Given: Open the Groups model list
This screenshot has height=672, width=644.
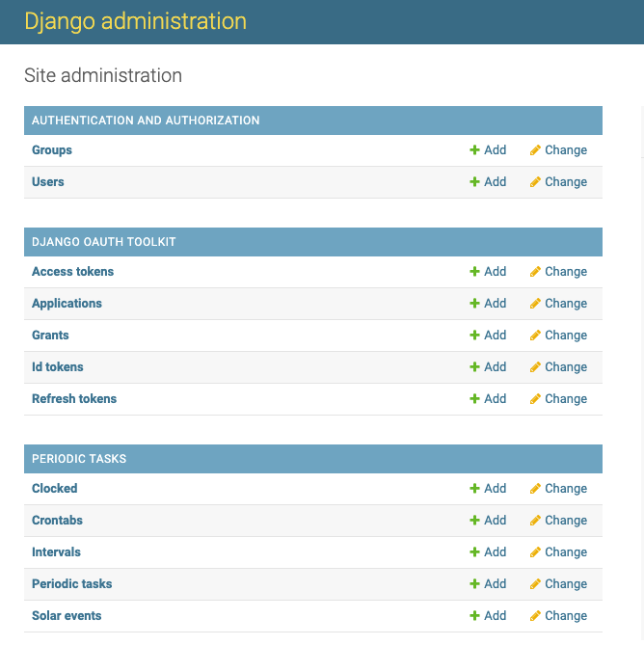Looking at the screenshot, I should pos(52,150).
